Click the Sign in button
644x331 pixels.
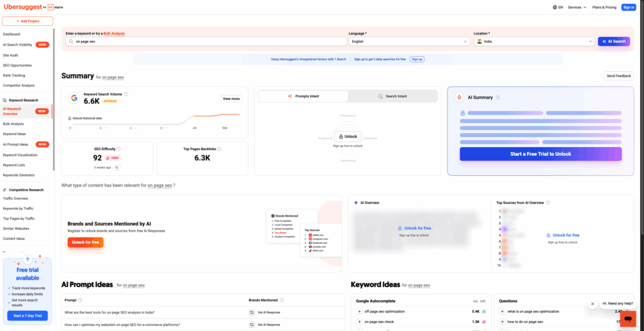(x=628, y=8)
